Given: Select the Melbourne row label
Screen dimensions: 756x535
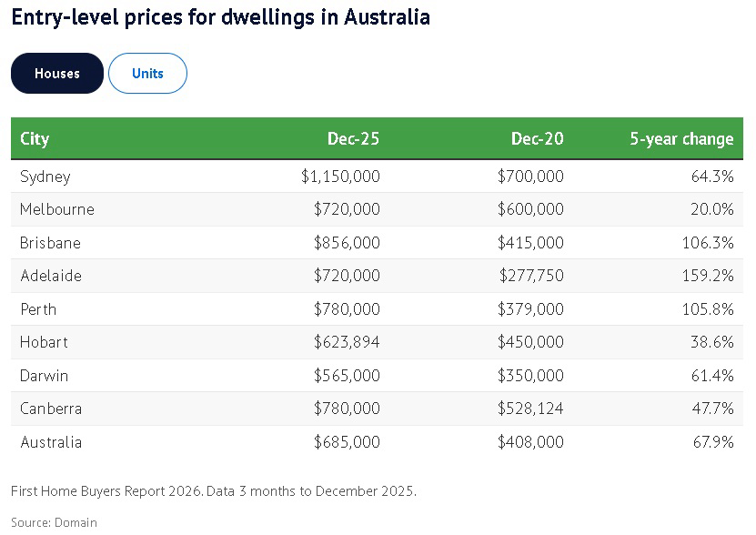Looking at the screenshot, I should pos(57,209).
